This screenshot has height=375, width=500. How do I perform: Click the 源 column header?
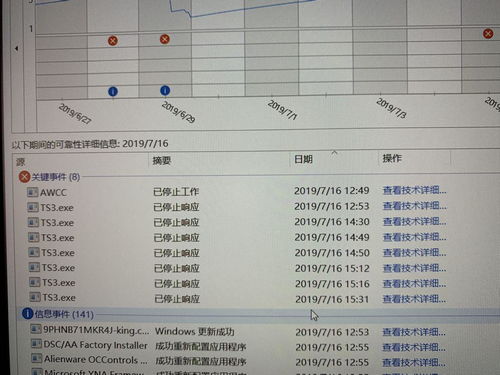[x=20, y=162]
